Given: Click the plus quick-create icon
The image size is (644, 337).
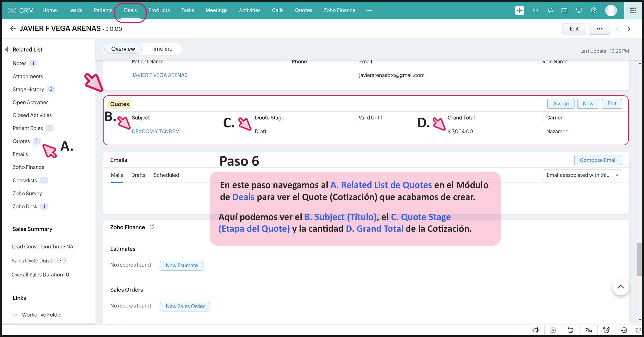Looking at the screenshot, I should [519, 11].
